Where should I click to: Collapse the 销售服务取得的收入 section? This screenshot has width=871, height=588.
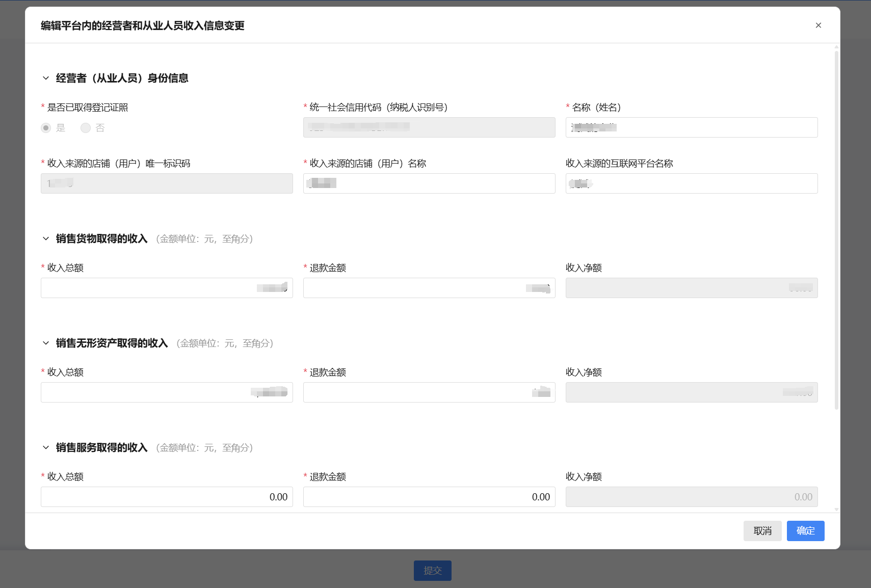click(x=46, y=447)
